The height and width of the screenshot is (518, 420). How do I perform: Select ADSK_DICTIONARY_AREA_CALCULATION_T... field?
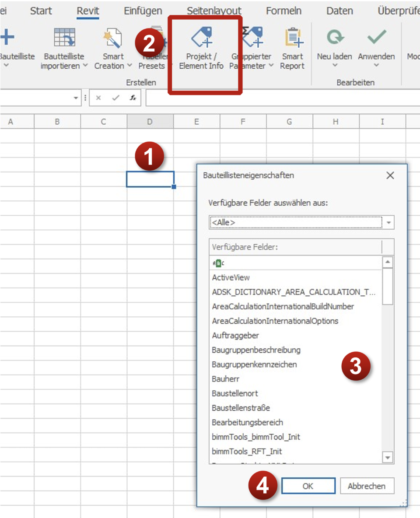tap(295, 292)
